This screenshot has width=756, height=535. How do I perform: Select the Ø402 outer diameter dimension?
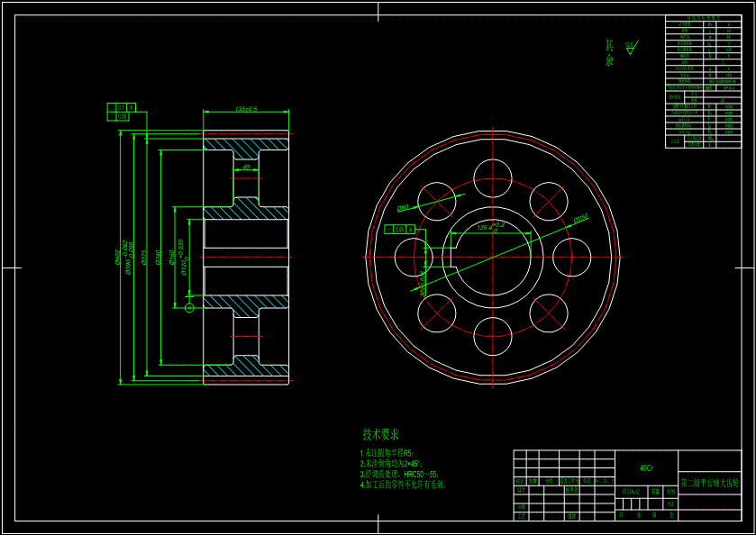116,258
